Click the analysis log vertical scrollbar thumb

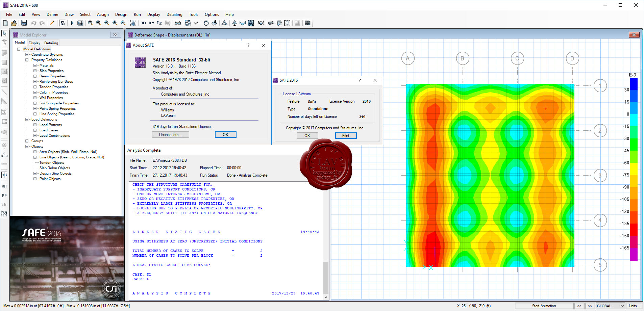click(x=326, y=278)
